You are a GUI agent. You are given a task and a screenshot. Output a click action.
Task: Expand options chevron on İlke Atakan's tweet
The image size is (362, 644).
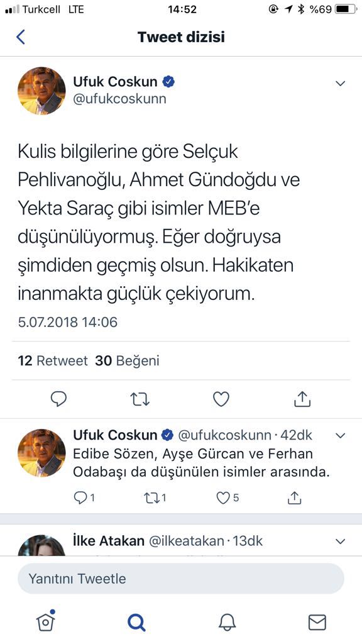[341, 541]
